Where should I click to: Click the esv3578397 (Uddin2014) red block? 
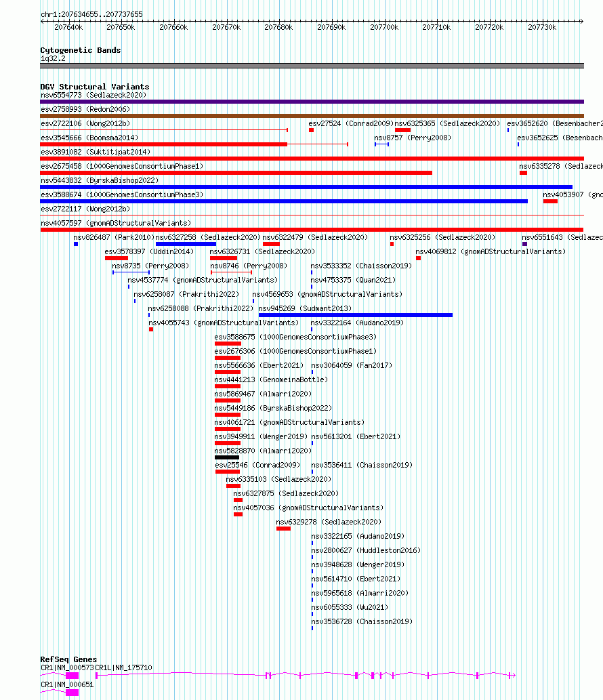[117, 258]
